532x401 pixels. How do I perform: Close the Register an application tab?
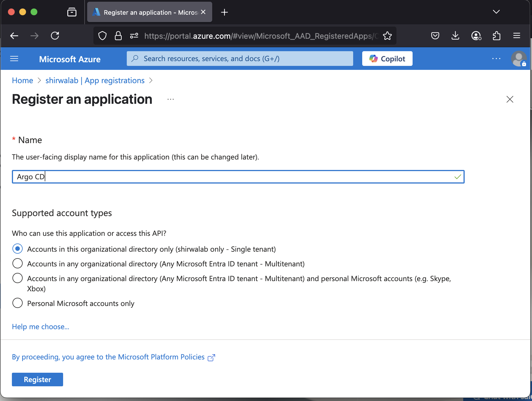pyautogui.click(x=203, y=12)
